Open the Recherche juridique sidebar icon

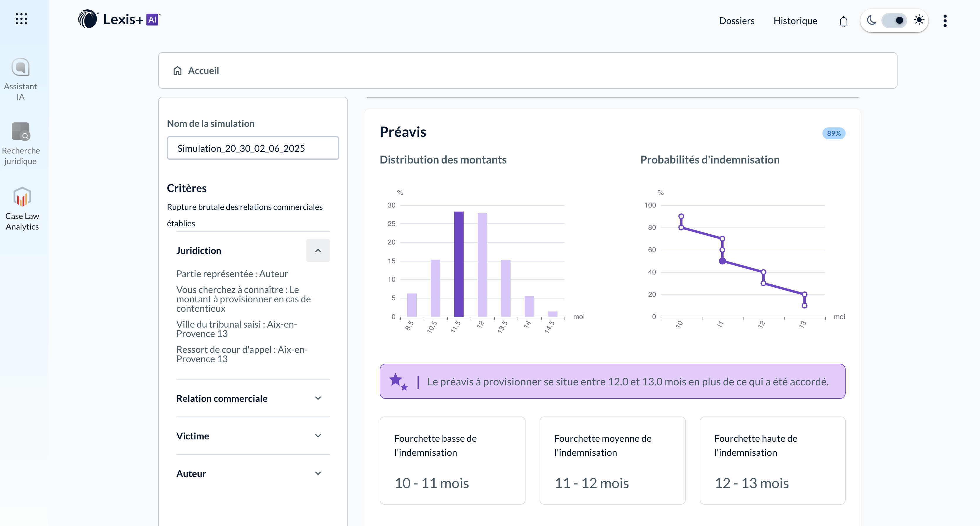coord(21,132)
